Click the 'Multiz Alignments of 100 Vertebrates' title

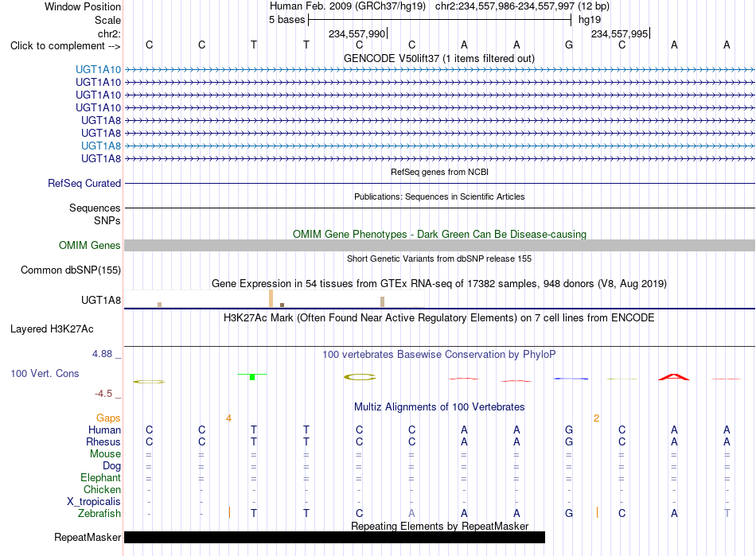click(439, 406)
